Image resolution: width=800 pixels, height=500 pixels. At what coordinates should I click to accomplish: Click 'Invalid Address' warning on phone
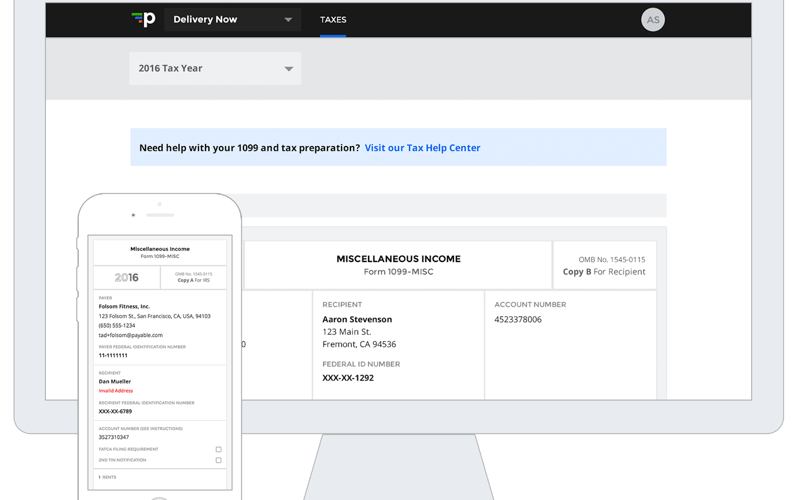[116, 391]
